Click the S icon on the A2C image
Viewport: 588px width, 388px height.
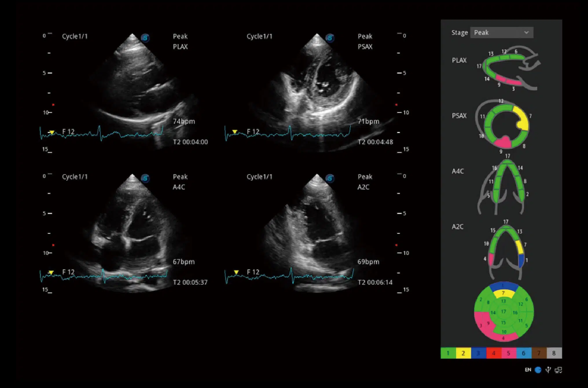point(330,178)
